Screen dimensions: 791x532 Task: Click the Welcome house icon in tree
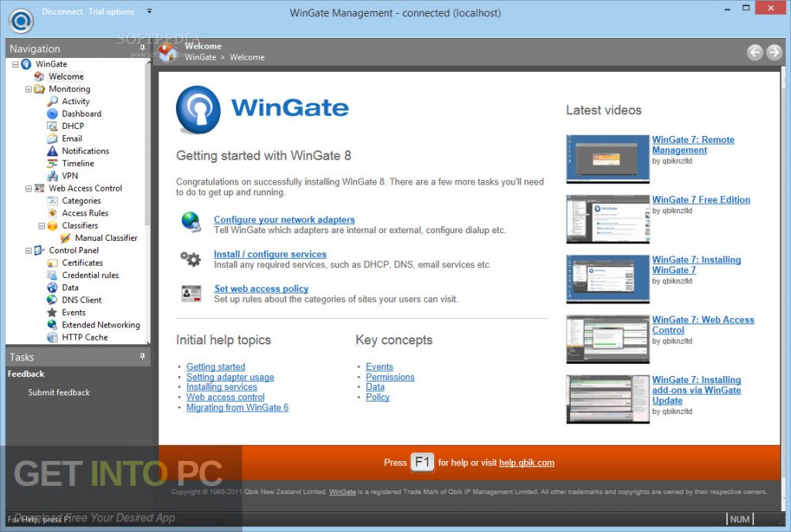39,76
